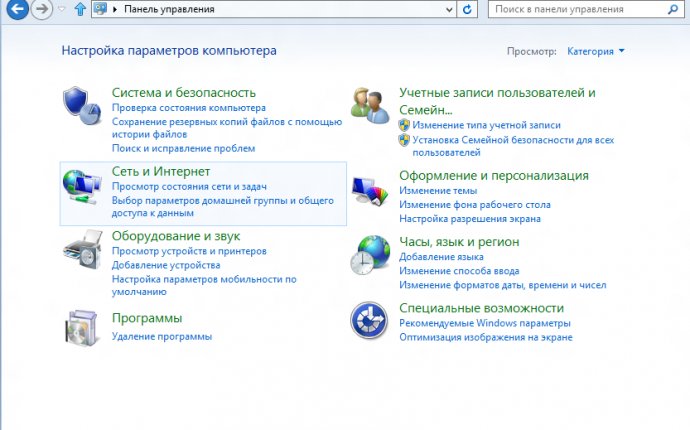
Task: Open Установка Семейной безопасности для всех пользователей
Action: click(513, 146)
